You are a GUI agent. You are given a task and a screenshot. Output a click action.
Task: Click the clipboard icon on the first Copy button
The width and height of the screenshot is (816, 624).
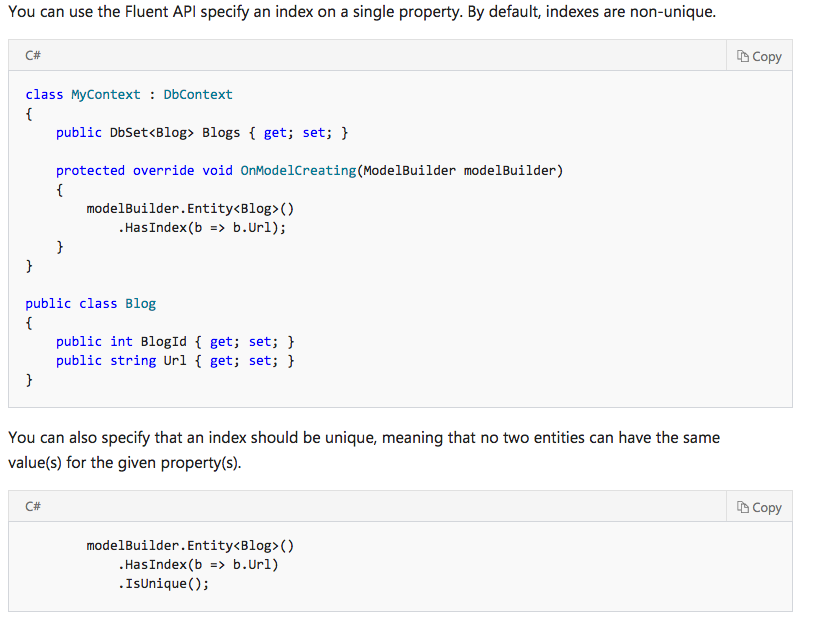(741, 55)
